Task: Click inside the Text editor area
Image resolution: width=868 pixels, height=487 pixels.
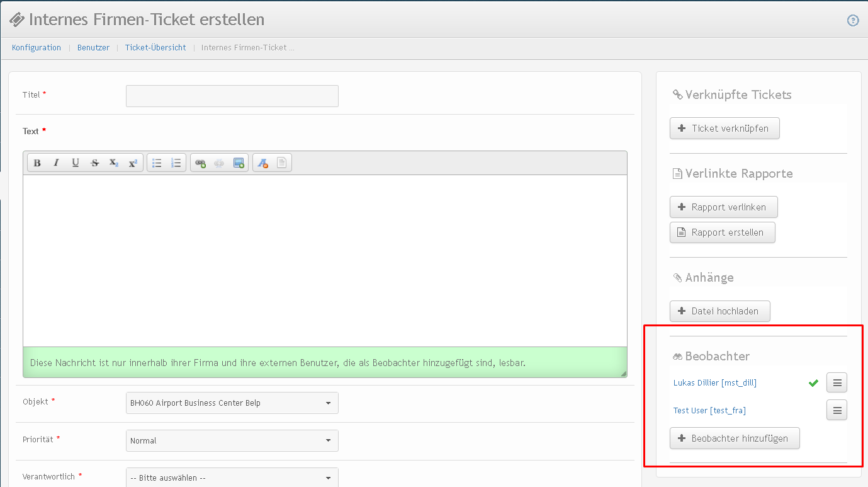Action: (325, 261)
